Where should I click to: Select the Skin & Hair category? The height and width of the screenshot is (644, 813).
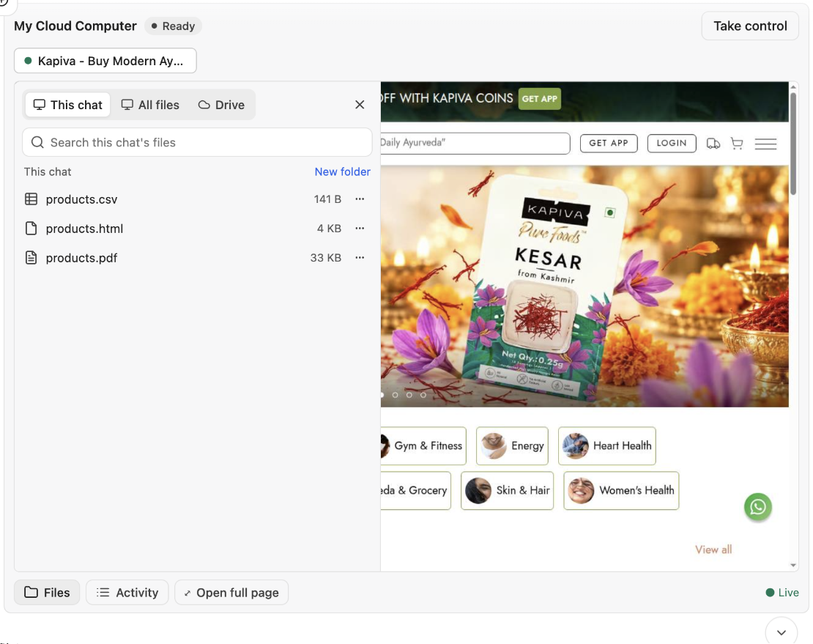[507, 491]
